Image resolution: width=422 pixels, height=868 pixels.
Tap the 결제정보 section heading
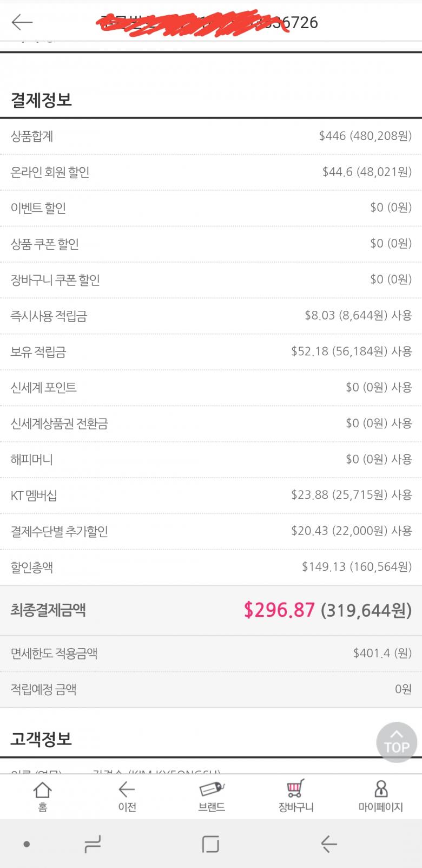(41, 100)
